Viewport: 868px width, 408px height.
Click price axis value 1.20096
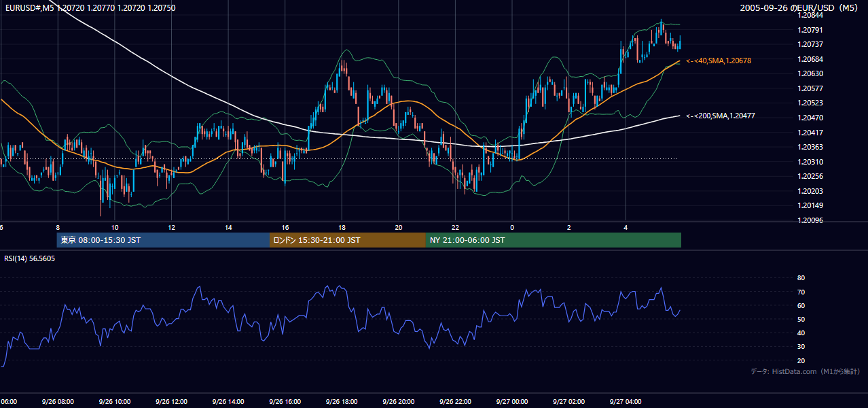click(811, 220)
